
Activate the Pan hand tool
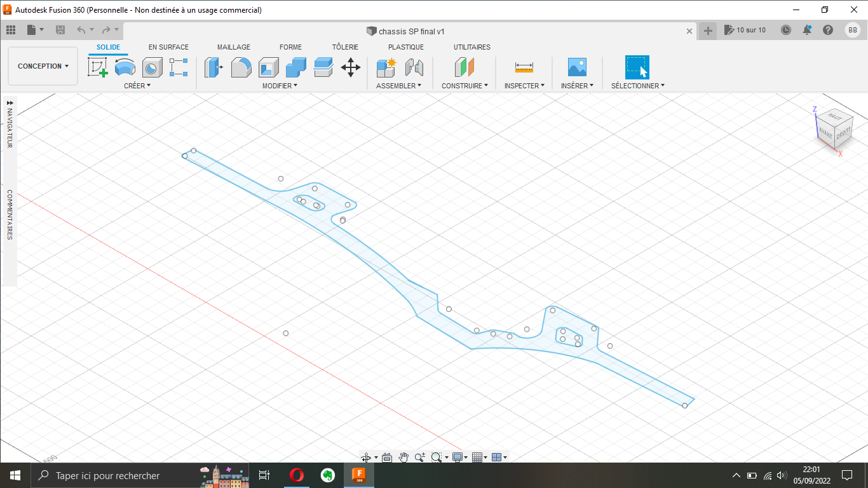[403, 457]
